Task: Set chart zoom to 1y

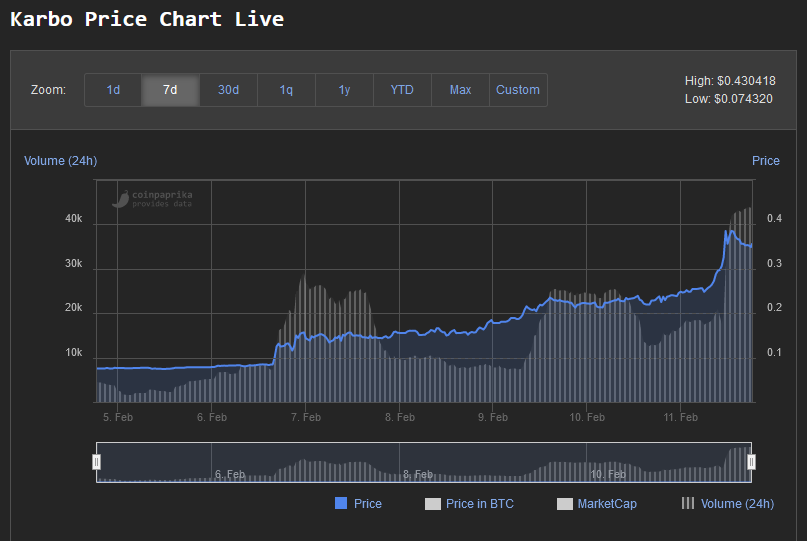Action: pos(344,90)
